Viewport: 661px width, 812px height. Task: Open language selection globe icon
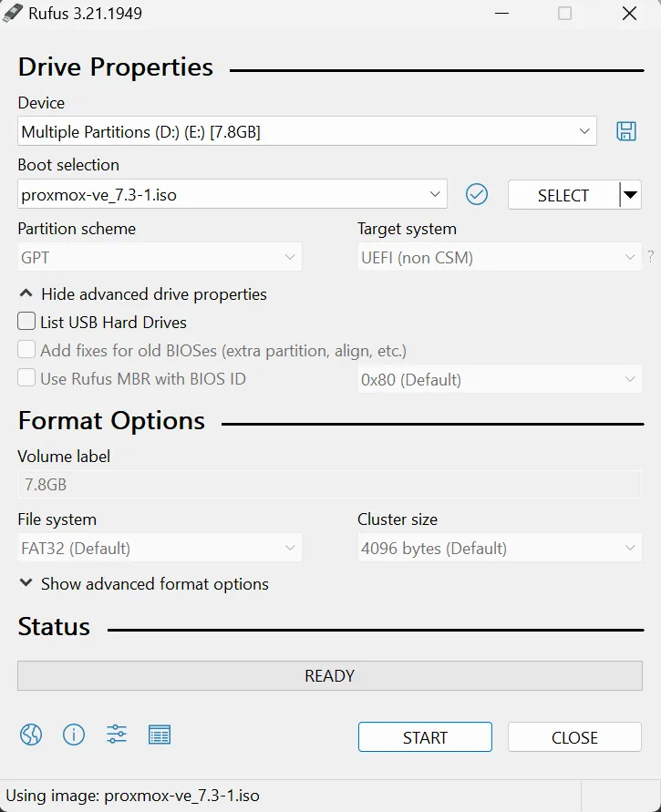pos(31,735)
